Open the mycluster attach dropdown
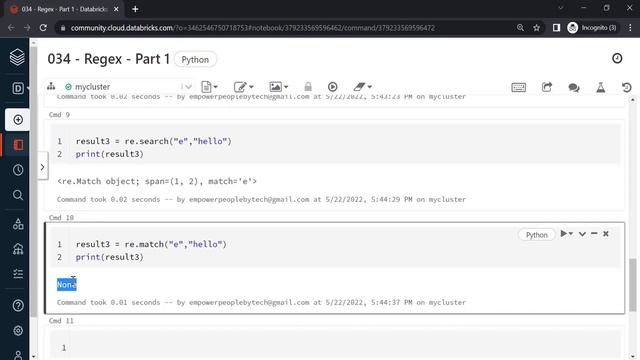This screenshot has width=640, height=360. 128,87
